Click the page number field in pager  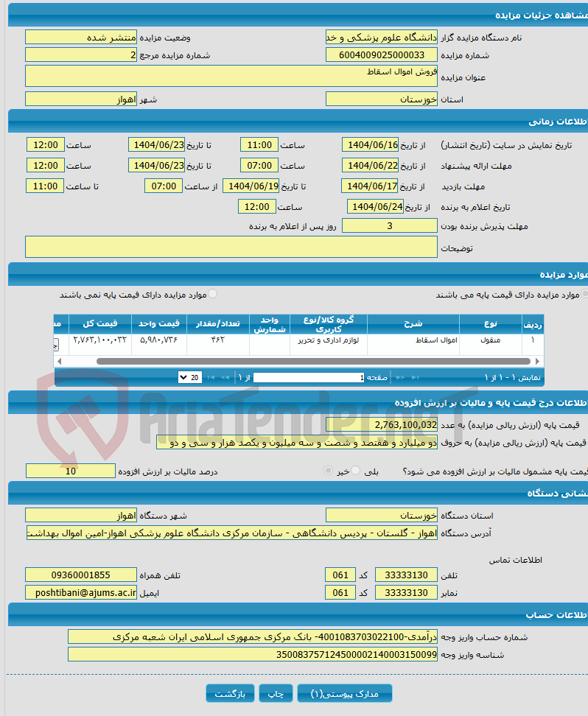[309, 378]
